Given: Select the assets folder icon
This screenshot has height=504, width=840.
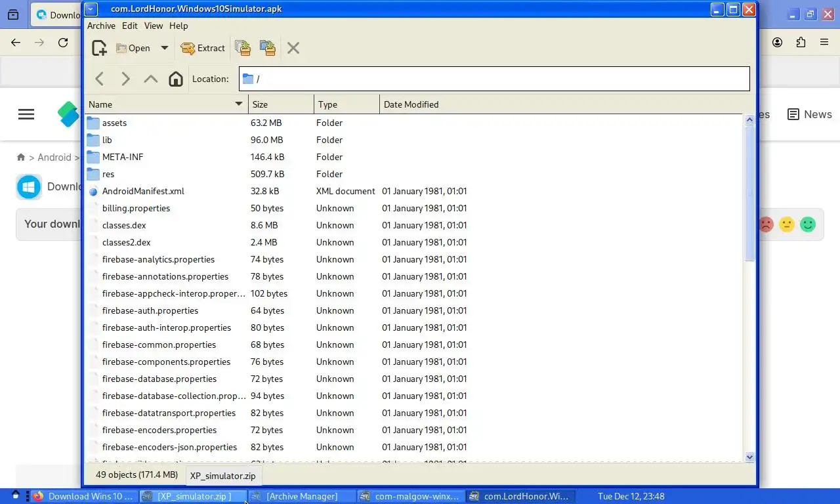Looking at the screenshot, I should [93, 123].
